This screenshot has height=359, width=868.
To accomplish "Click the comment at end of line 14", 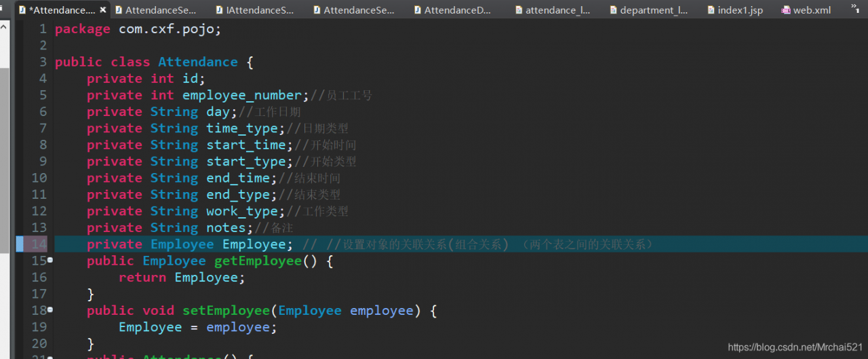I will [479, 244].
